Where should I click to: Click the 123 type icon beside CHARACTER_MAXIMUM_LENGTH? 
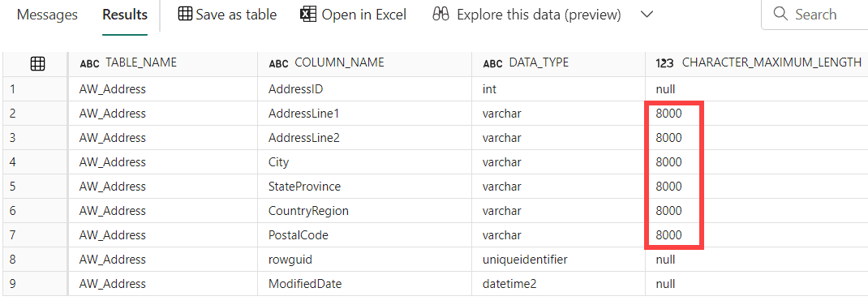pos(664,63)
